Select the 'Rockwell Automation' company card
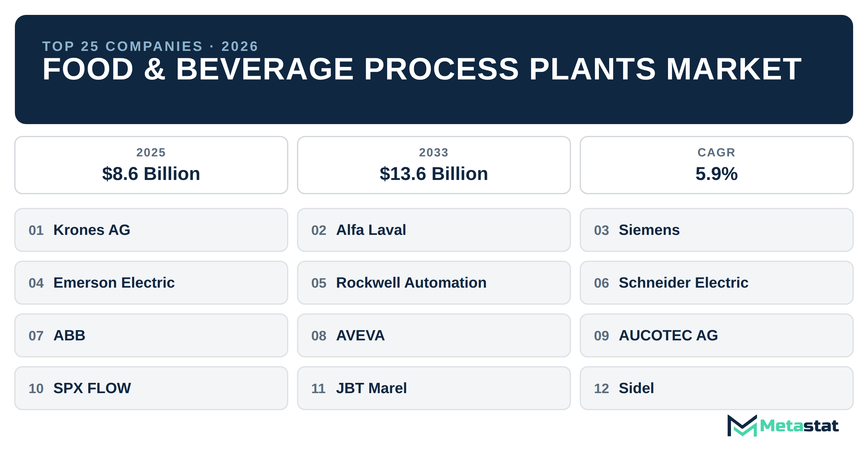Screen dimensions: 868x453 click(434, 283)
